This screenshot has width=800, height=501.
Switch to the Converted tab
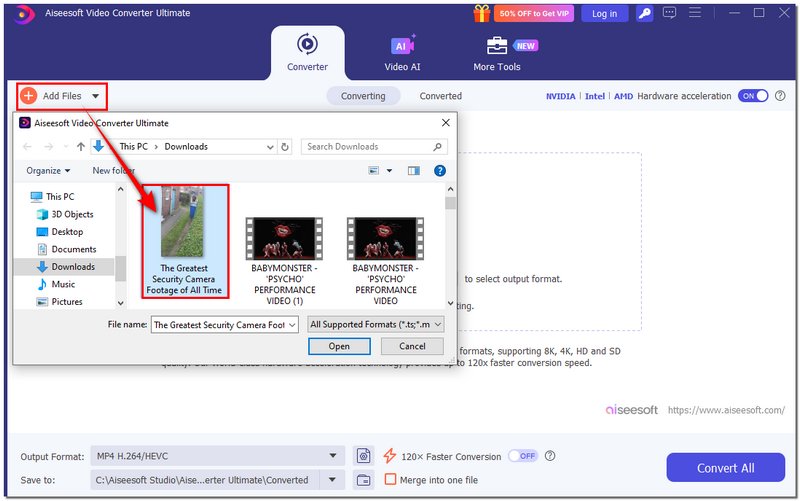440,96
